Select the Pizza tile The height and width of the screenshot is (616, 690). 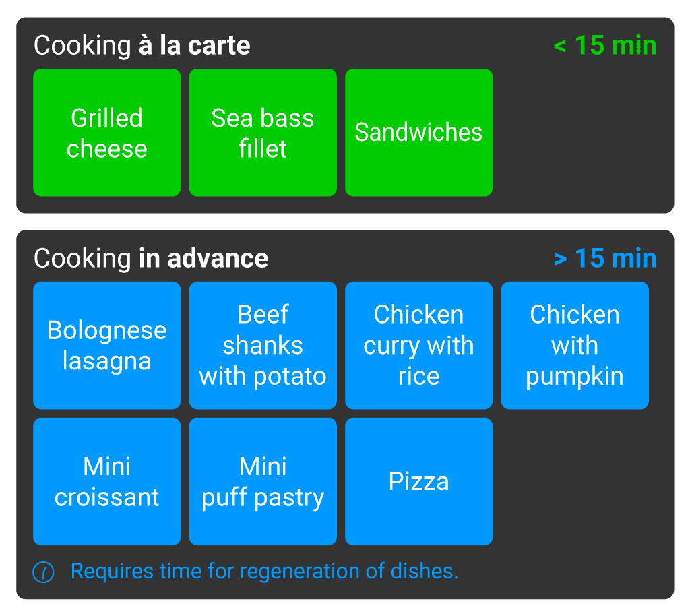click(418, 481)
